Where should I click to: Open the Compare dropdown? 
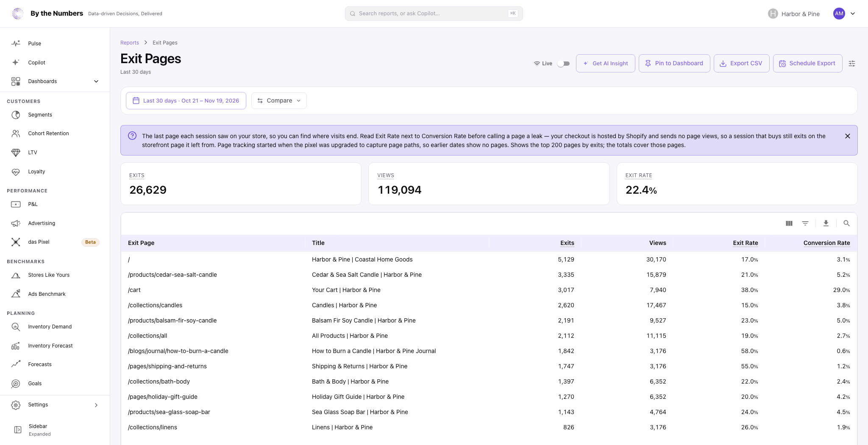[x=279, y=101]
